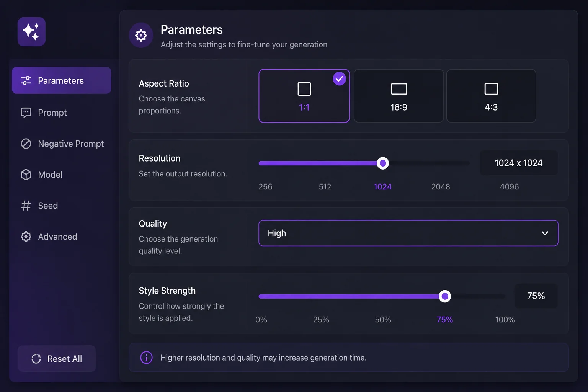Click the 512 resolution tick label

tap(325, 187)
